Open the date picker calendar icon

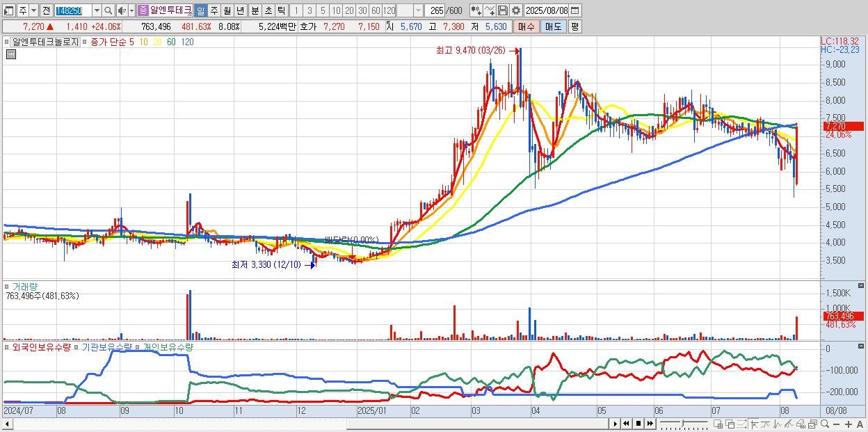click(x=574, y=10)
